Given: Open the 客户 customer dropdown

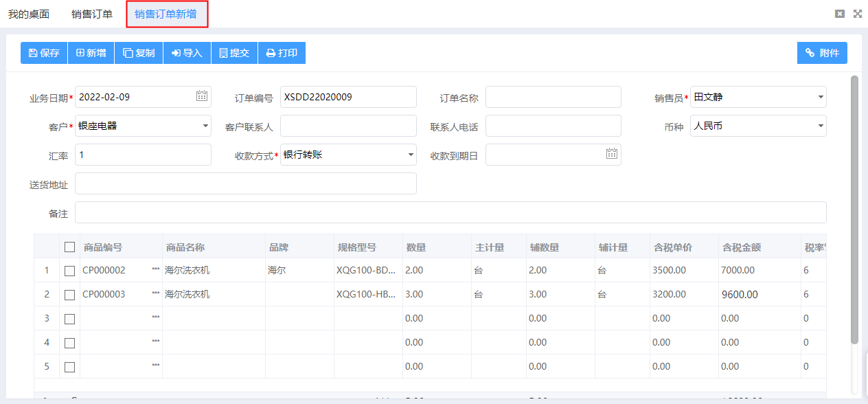Looking at the screenshot, I should tap(205, 126).
